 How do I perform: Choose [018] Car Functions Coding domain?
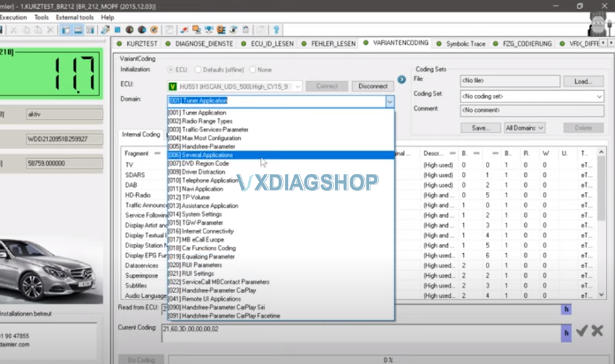pos(280,248)
